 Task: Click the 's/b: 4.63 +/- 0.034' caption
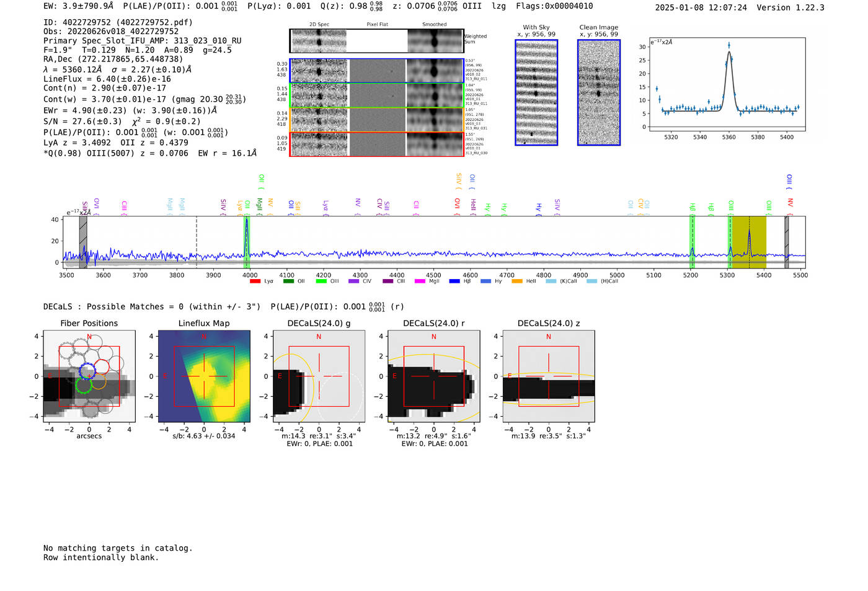(204, 436)
